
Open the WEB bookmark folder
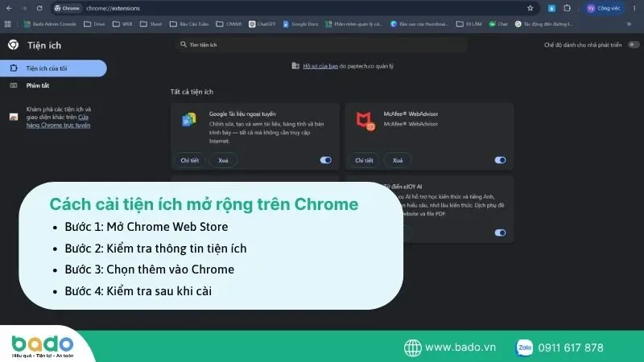point(122,24)
